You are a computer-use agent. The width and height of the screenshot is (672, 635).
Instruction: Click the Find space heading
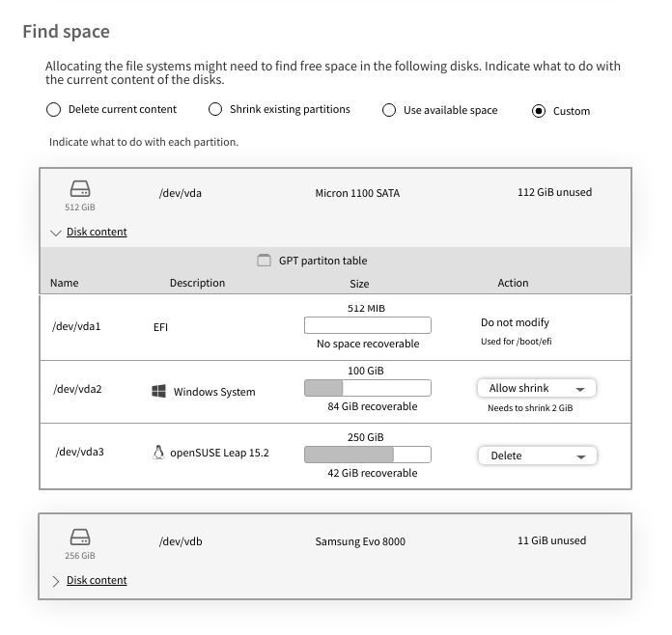[66, 32]
